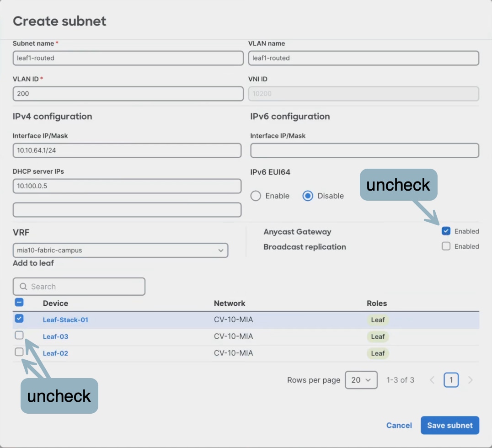Go to next page arrow
The width and height of the screenshot is (492, 448).
tap(470, 380)
